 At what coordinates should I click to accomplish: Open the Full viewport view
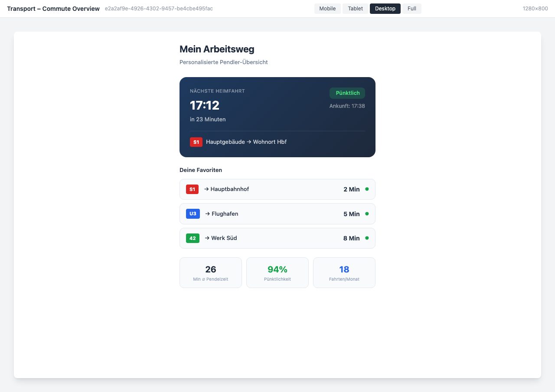pyautogui.click(x=411, y=8)
